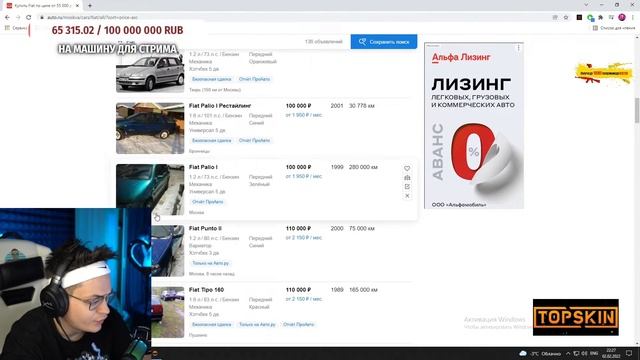Click the report badge on Fiat Palio I listing
This screenshot has height=360, width=640.
pos(208,202)
